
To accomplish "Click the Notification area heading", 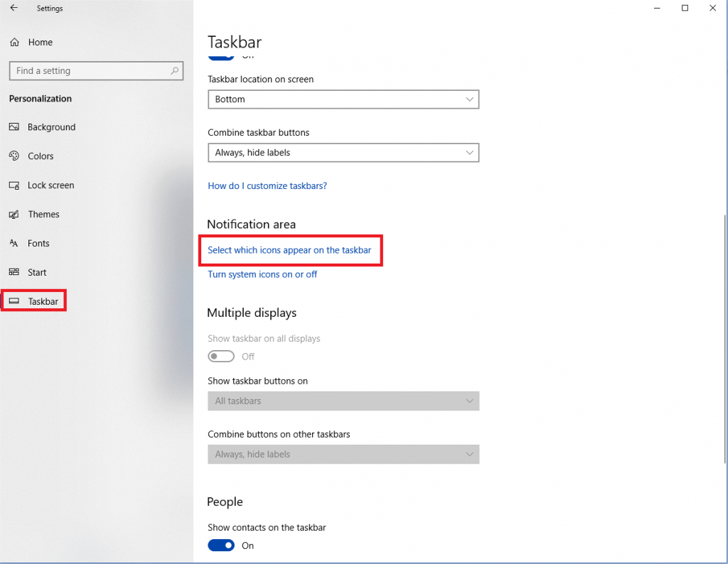I will tap(251, 224).
